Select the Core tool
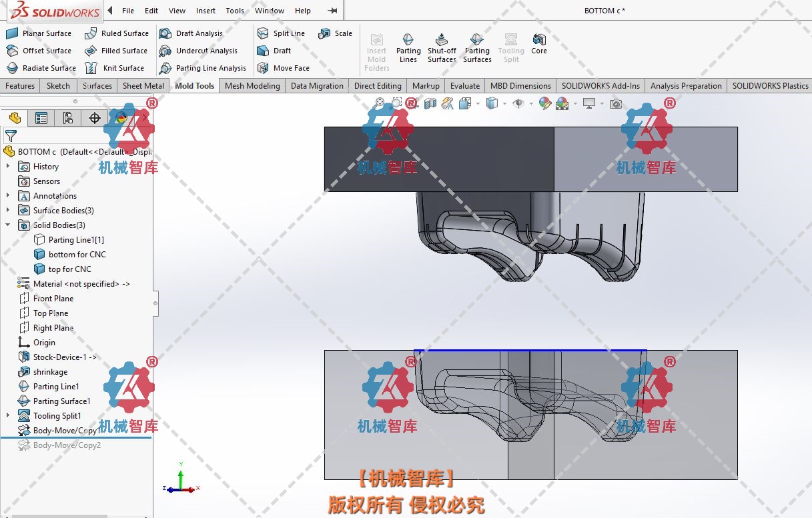This screenshot has width=812, height=518. [539, 45]
